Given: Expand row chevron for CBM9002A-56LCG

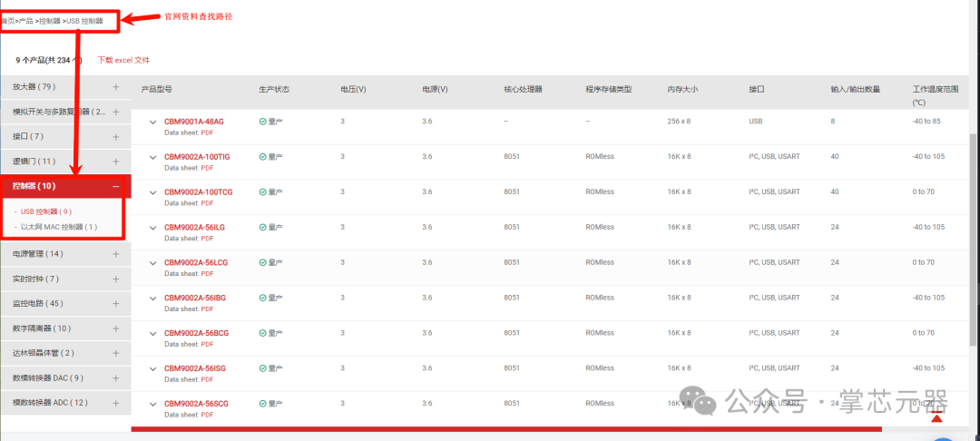Looking at the screenshot, I should (x=152, y=263).
